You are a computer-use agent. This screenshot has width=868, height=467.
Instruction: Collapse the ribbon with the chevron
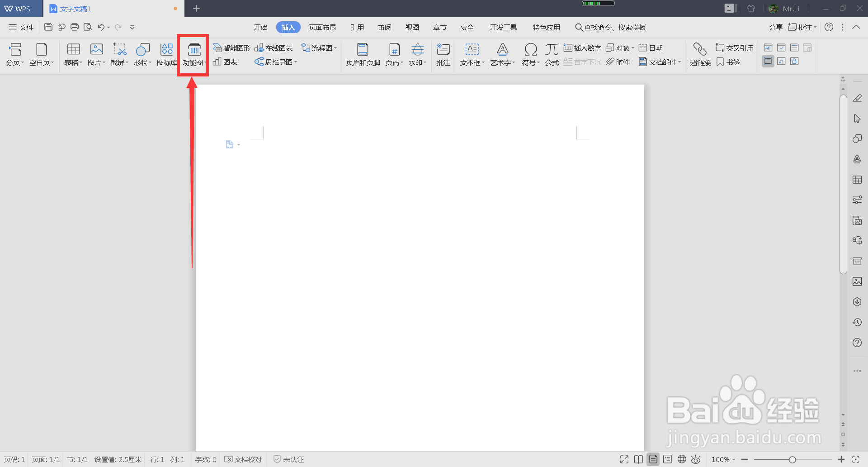tap(856, 27)
